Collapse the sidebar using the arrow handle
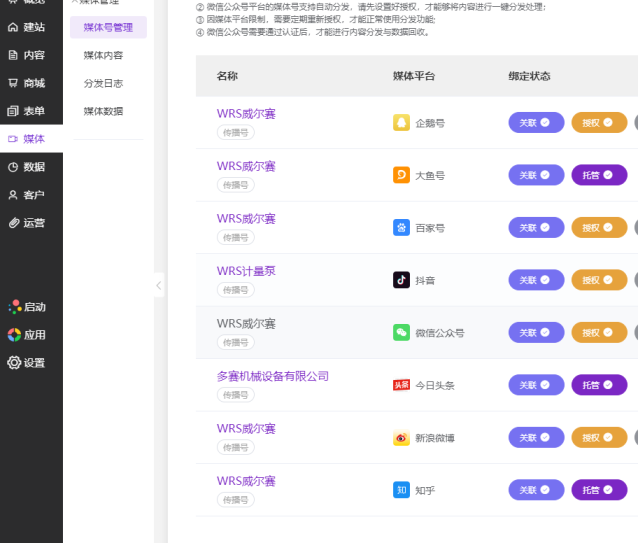638x543 pixels. click(159, 286)
